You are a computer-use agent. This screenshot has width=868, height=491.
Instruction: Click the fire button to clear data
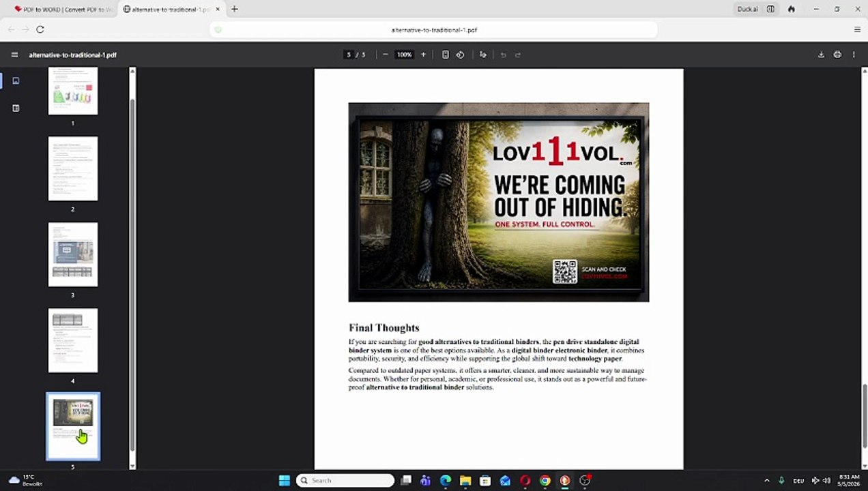pos(792,9)
